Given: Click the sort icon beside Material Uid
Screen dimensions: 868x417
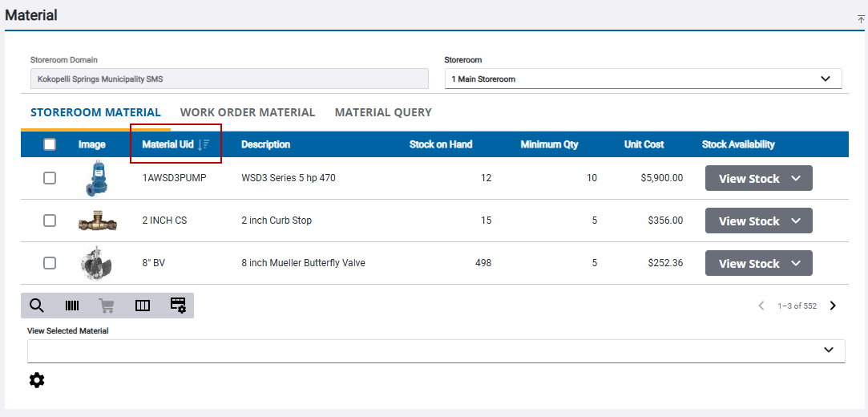Looking at the screenshot, I should (204, 144).
